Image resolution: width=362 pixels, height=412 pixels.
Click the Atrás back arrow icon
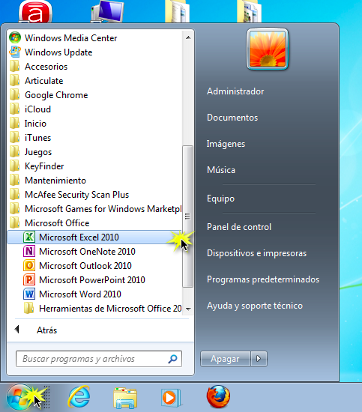[x=17, y=330]
